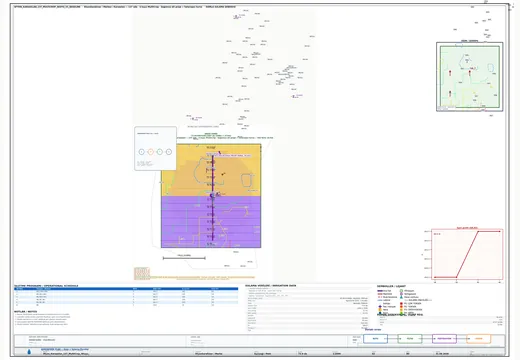
Task: Select the green circle in the popup card
Action: 160,152
